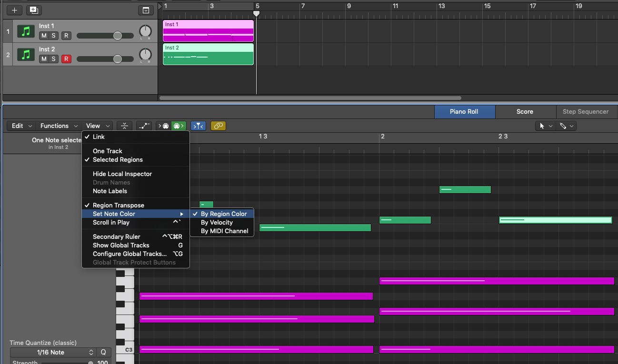This screenshot has width=618, height=364.
Task: Click the Inst 1 green music note icon
Action: pos(26,31)
